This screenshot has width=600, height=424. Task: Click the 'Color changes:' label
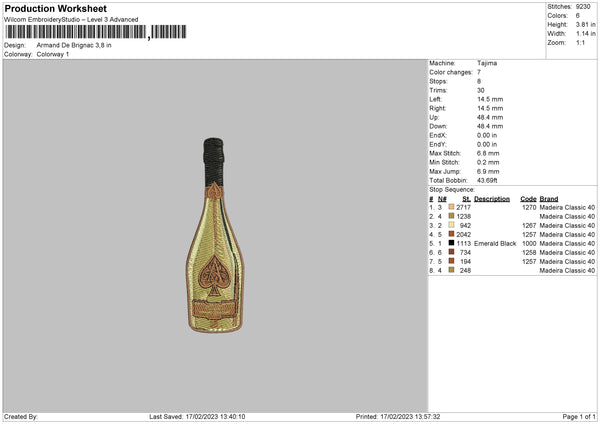pos(451,72)
